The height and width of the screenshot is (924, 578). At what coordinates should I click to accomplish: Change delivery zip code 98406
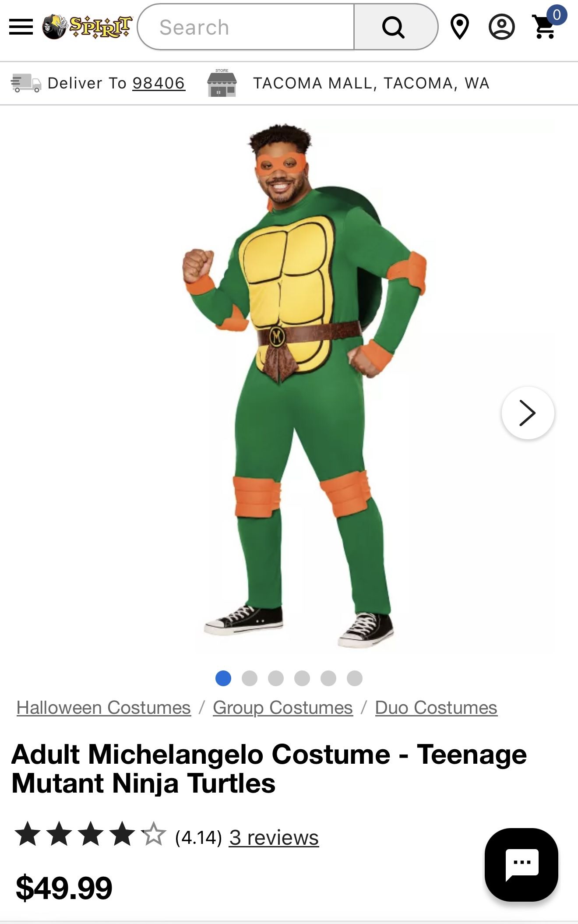159,83
